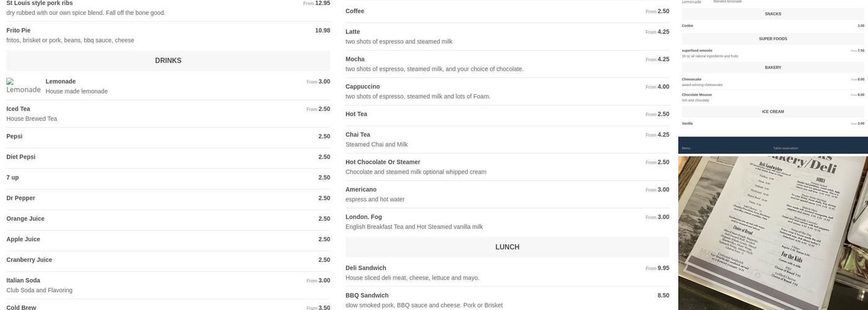Screen dimensions: 868x310
Task: Click the Menu footer link
Action: [x=686, y=148]
